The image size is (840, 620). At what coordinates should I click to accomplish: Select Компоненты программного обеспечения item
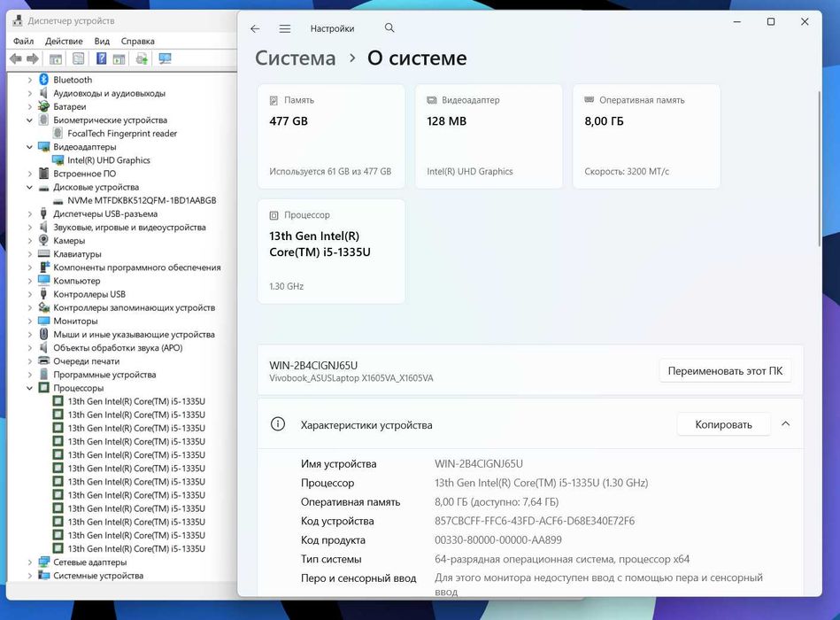point(136,267)
